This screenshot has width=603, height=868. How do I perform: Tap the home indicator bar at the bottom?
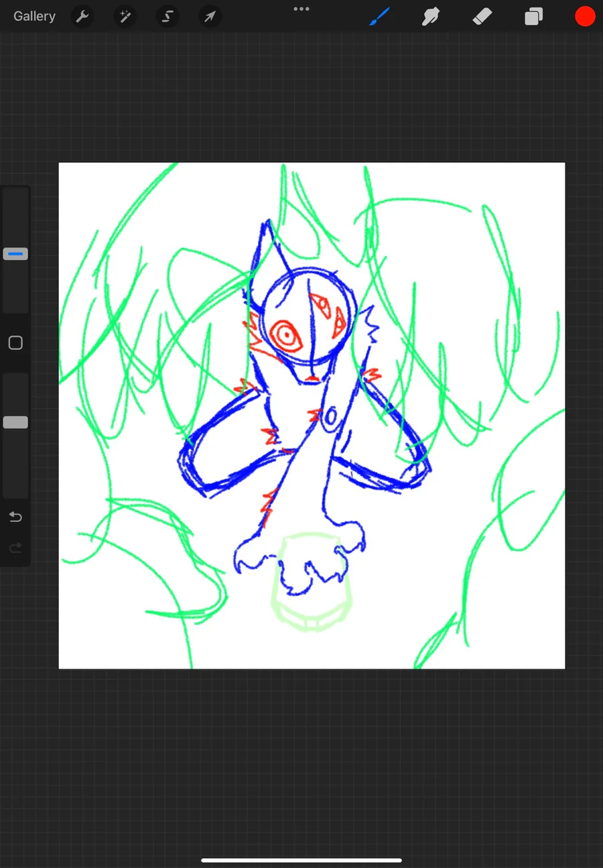301,860
